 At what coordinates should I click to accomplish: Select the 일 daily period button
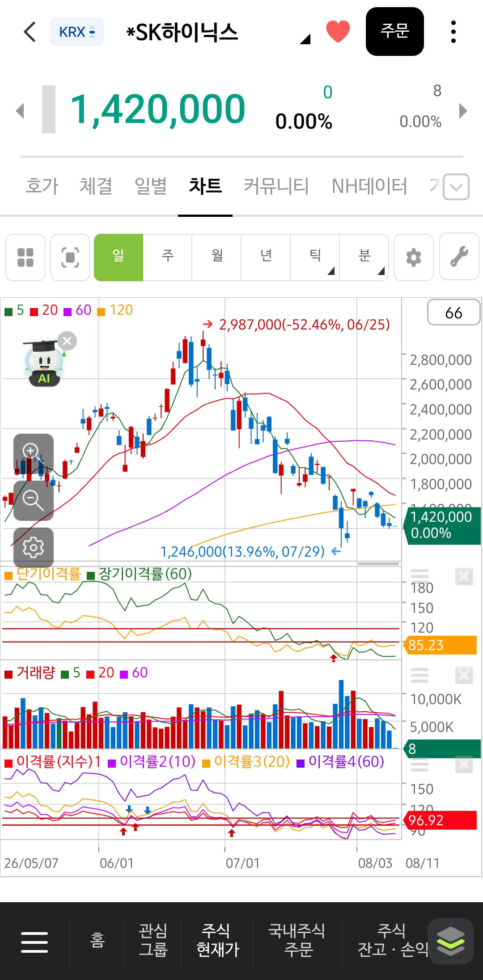[x=119, y=258]
